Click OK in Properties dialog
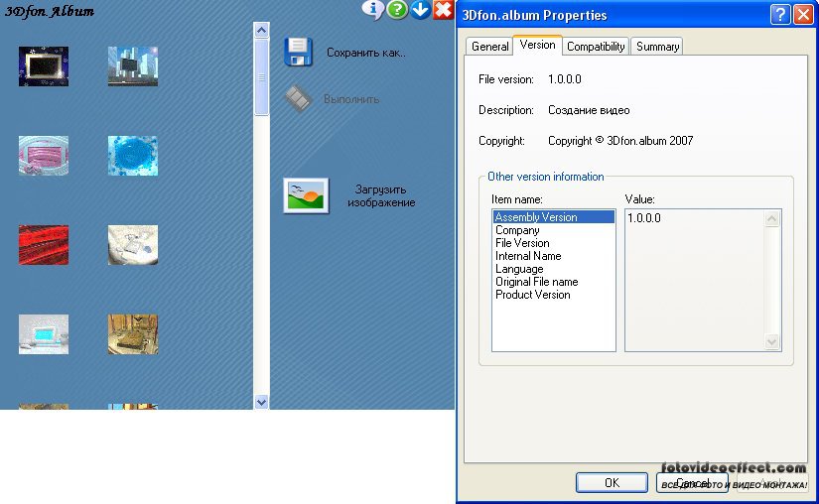 click(x=612, y=482)
